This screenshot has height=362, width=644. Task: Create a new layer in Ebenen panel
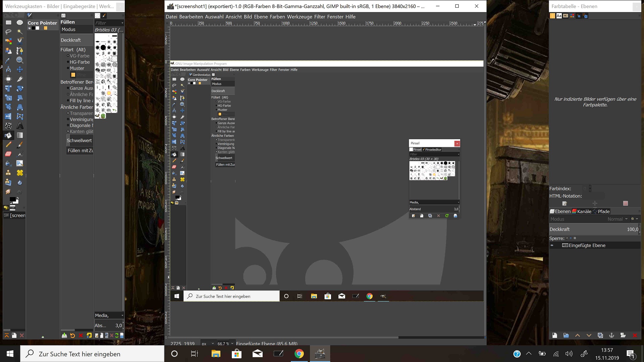click(555, 335)
